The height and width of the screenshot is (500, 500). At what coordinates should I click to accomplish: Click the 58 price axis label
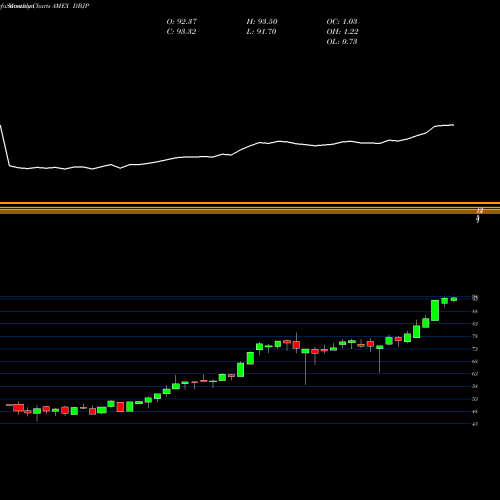tap(475, 386)
